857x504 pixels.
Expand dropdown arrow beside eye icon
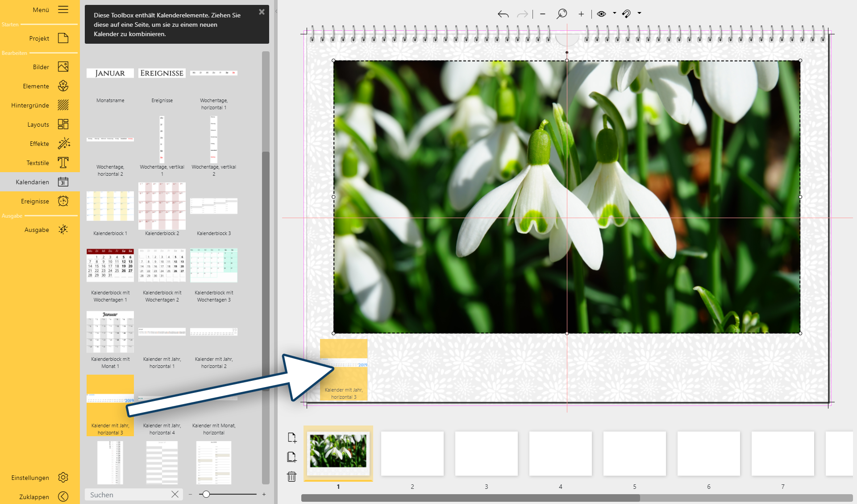pos(614,13)
